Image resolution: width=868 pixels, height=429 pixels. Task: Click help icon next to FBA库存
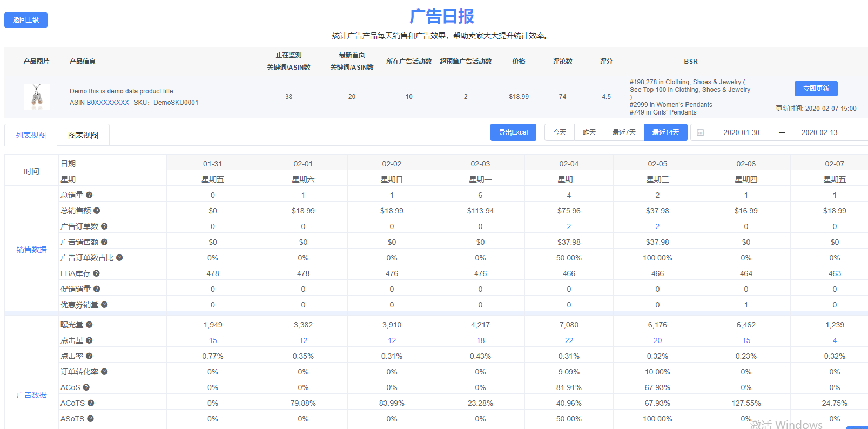96,273
